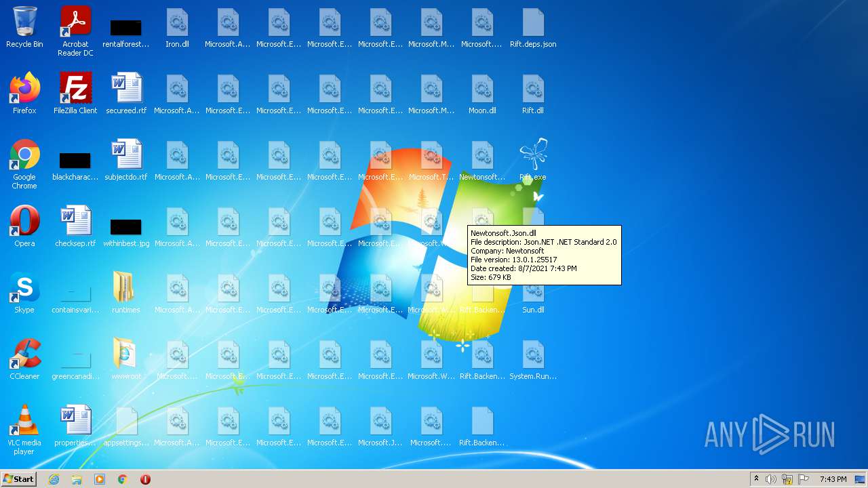Select the Iron.dll file icon
This screenshot has height=488, width=868.
(x=177, y=28)
